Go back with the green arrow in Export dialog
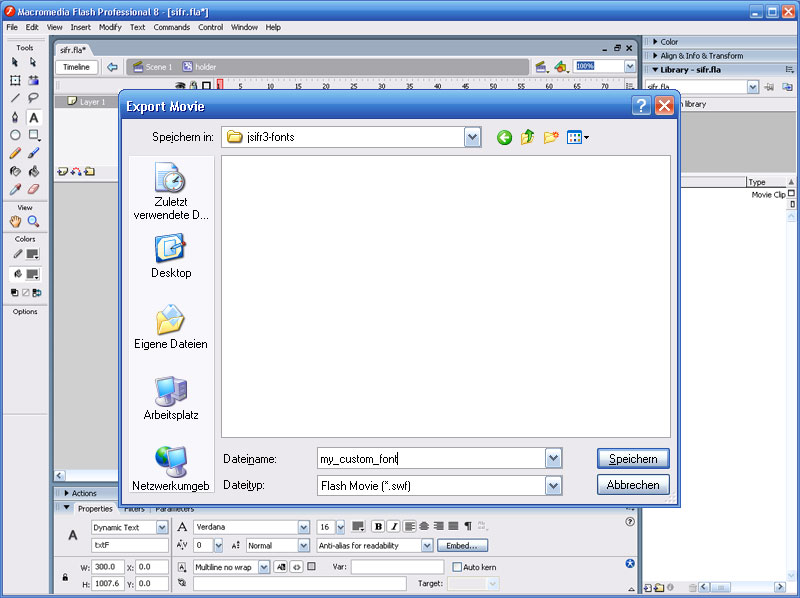 (x=504, y=137)
